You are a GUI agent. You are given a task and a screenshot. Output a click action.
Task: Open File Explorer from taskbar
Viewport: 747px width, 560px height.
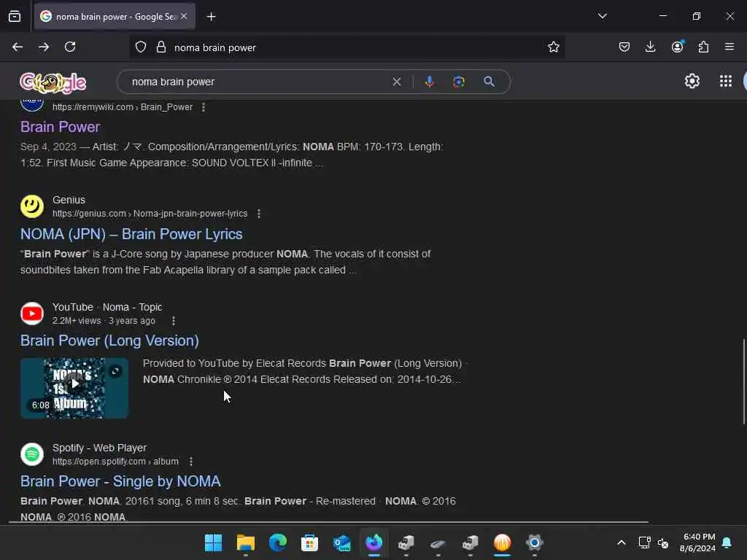click(x=246, y=542)
